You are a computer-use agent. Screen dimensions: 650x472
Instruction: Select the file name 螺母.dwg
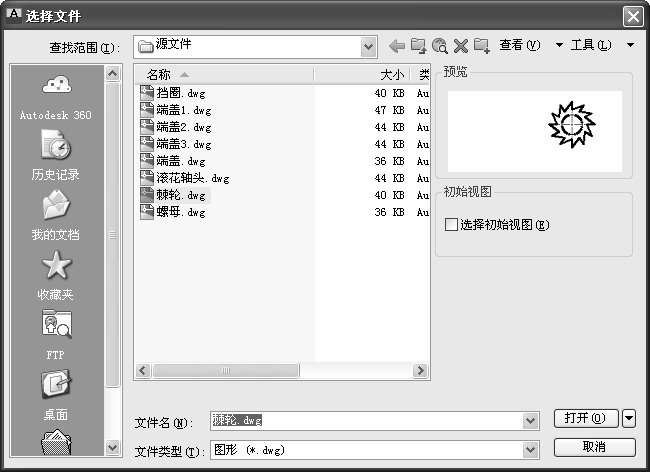(181, 212)
